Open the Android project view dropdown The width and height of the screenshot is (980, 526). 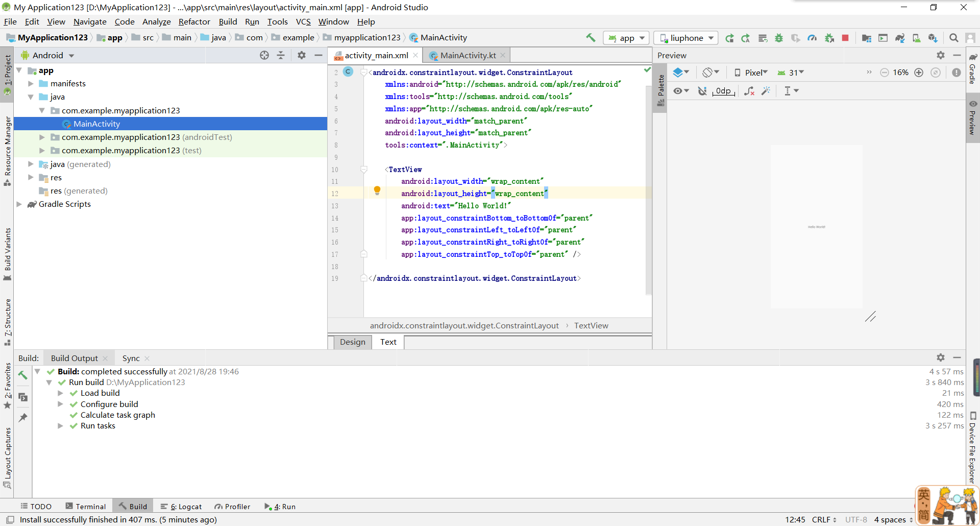click(48, 55)
